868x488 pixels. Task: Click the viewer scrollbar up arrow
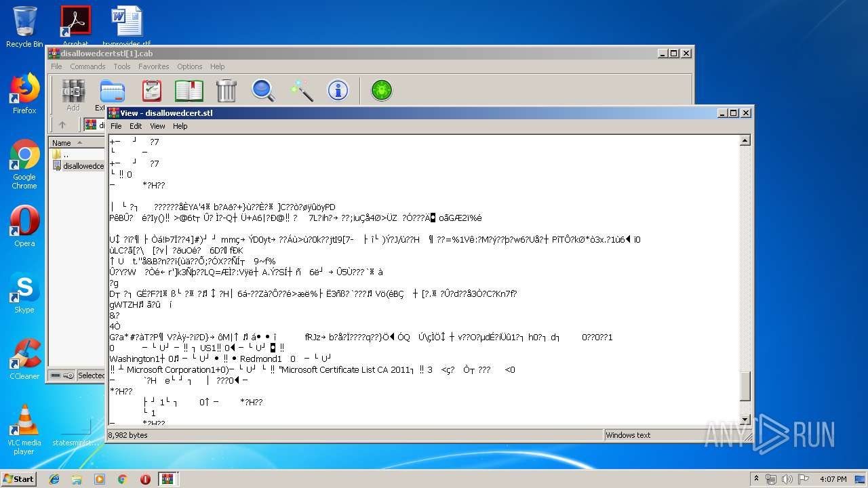pos(745,141)
